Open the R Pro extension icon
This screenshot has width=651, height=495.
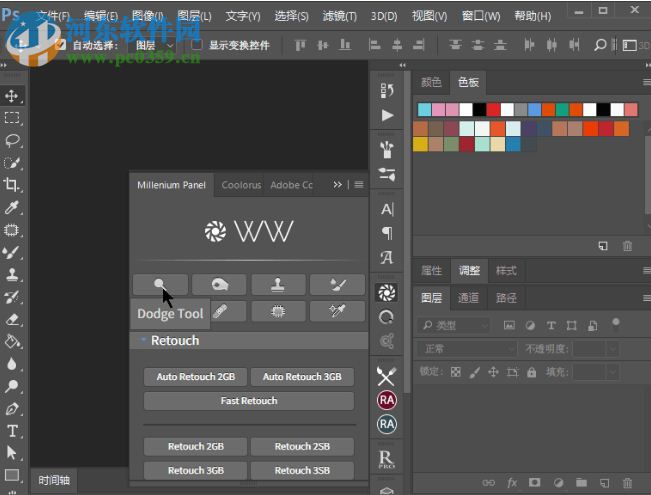(387, 459)
